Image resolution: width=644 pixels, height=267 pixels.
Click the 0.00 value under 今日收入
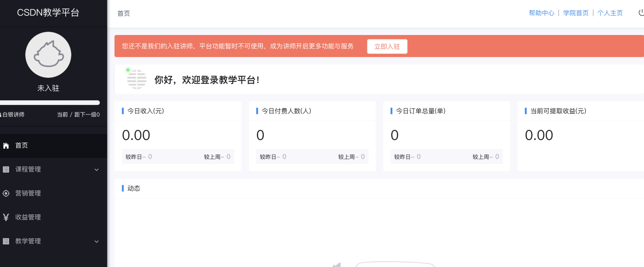tap(136, 135)
